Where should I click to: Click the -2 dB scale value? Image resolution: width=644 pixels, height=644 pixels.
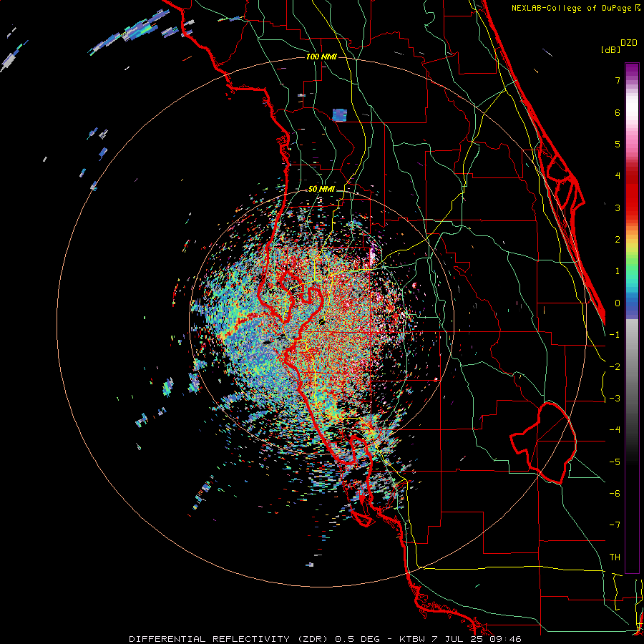pyautogui.click(x=615, y=367)
